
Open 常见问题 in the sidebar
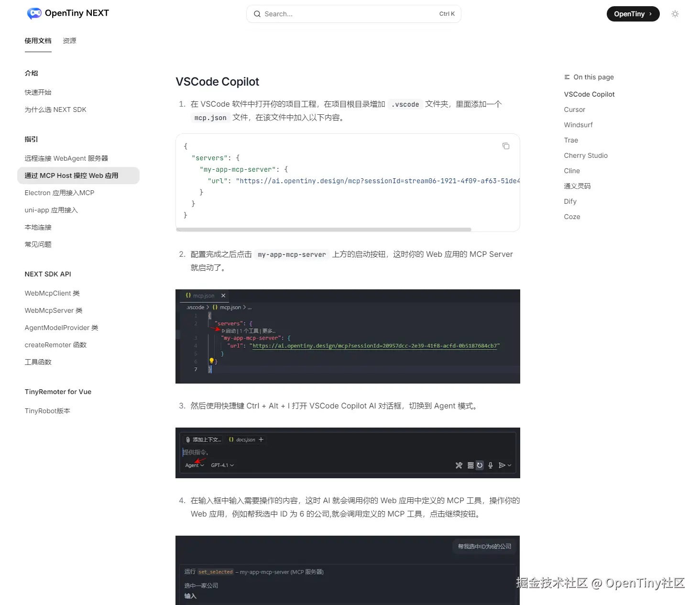click(38, 244)
